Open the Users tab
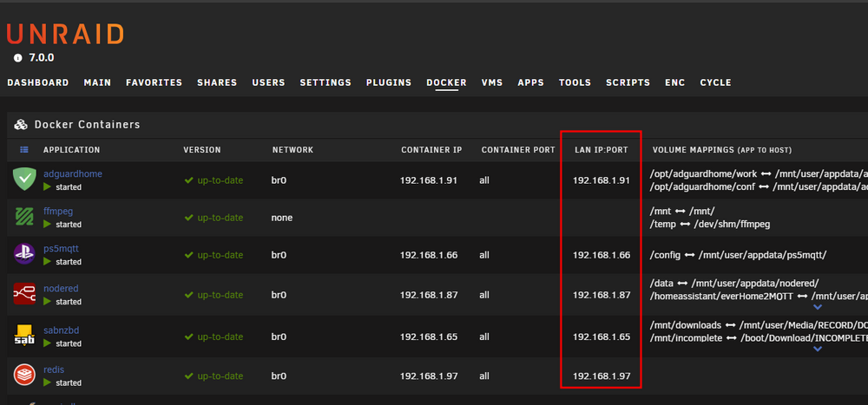 click(268, 82)
